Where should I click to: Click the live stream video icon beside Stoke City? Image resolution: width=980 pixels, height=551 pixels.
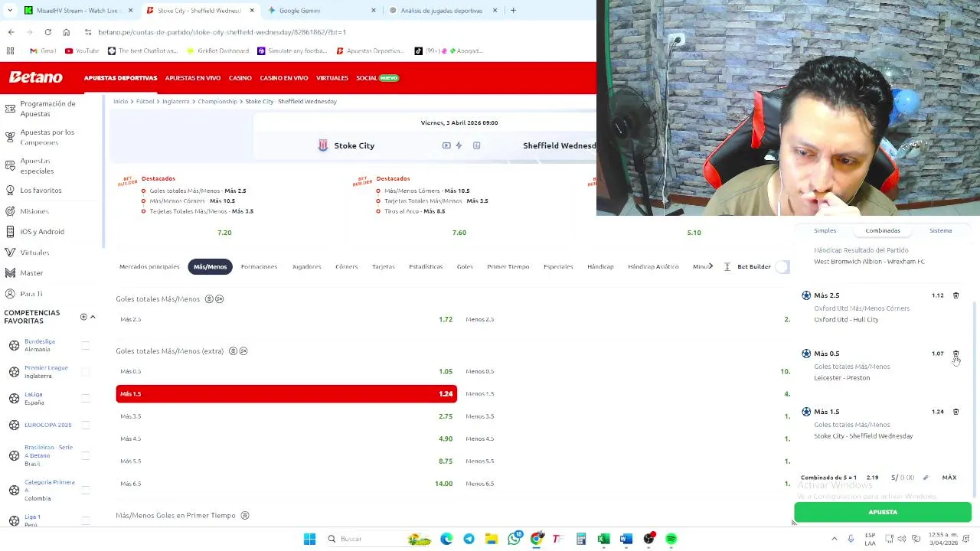(x=446, y=145)
